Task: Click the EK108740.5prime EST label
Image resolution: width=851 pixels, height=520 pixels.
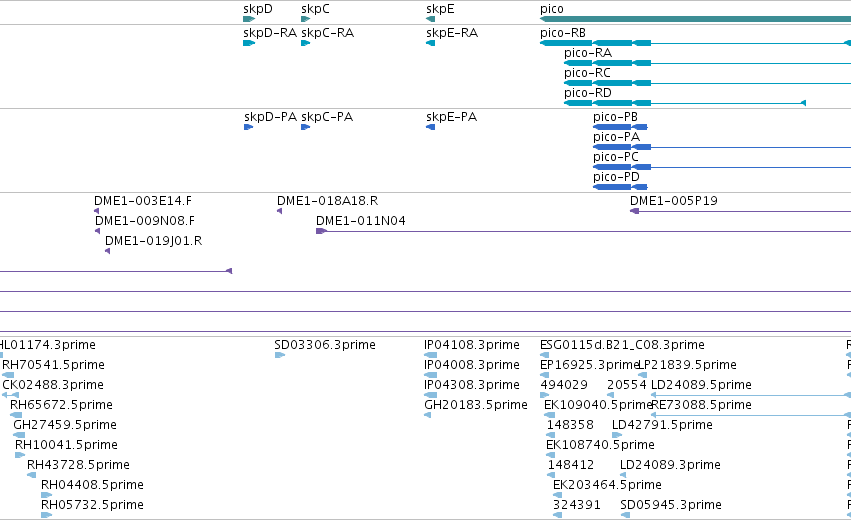Action: tap(600, 446)
